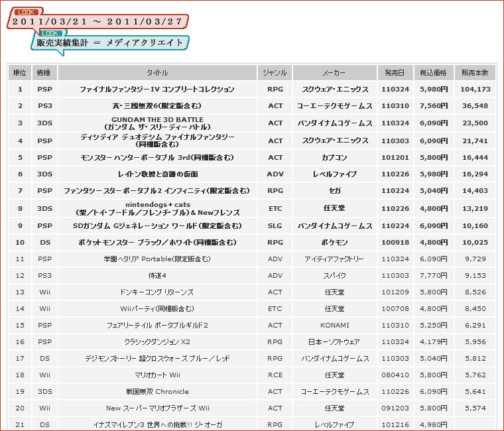This screenshot has height=431, width=504.
Task: Select title 真・三國無双6(限定版含む)
Action: [x=157, y=105]
